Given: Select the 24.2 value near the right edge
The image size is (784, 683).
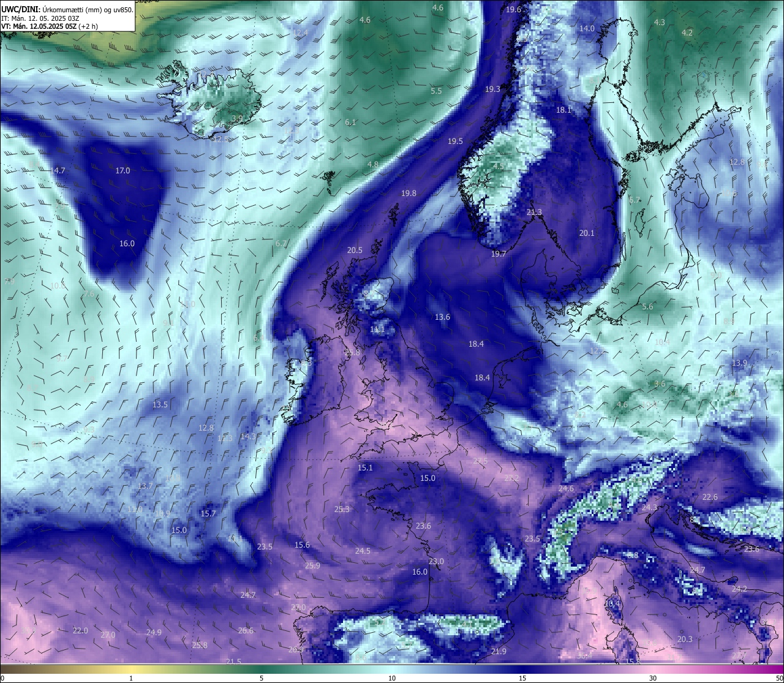Looking at the screenshot, I should (739, 589).
